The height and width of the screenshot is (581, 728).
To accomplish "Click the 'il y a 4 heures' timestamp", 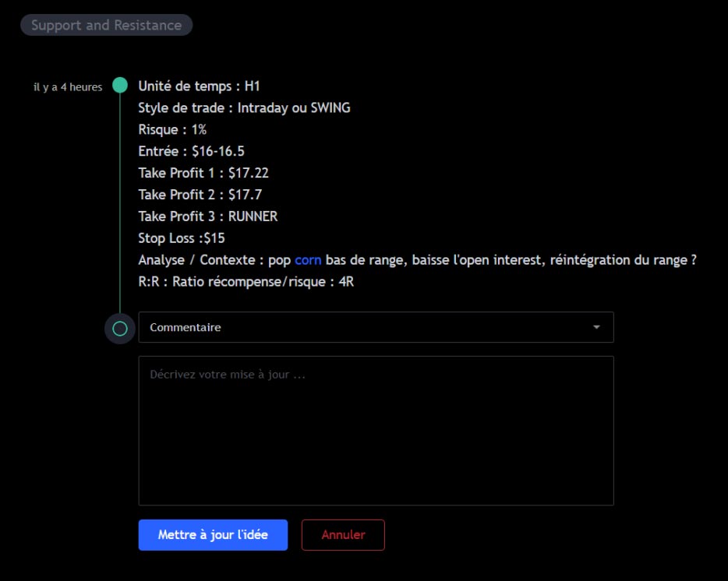I will pyautogui.click(x=68, y=87).
